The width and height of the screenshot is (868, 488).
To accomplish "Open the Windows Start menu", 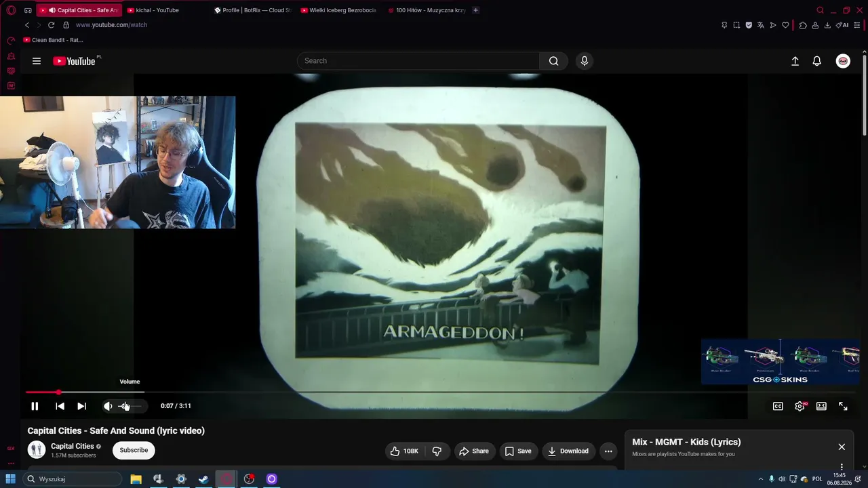I will click(11, 479).
